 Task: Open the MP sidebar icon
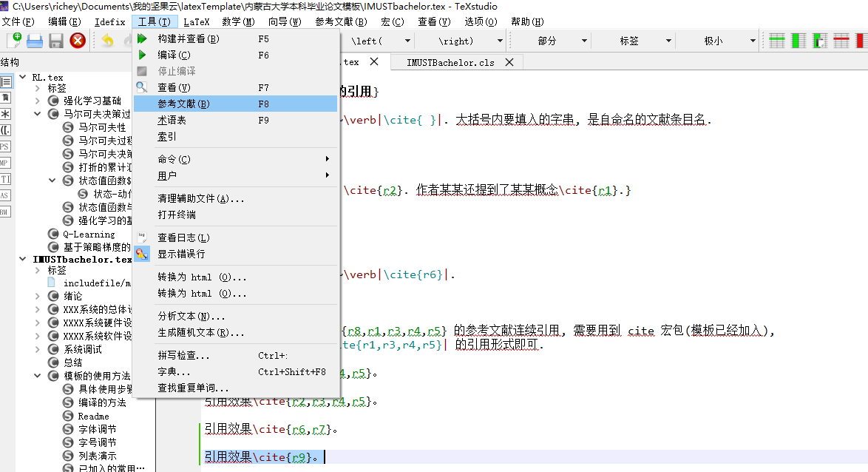(5, 163)
